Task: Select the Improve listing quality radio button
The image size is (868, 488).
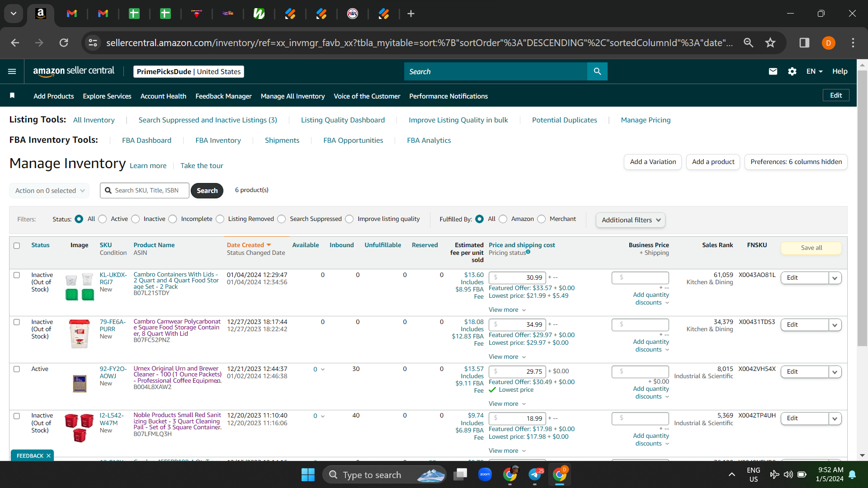Action: click(349, 219)
